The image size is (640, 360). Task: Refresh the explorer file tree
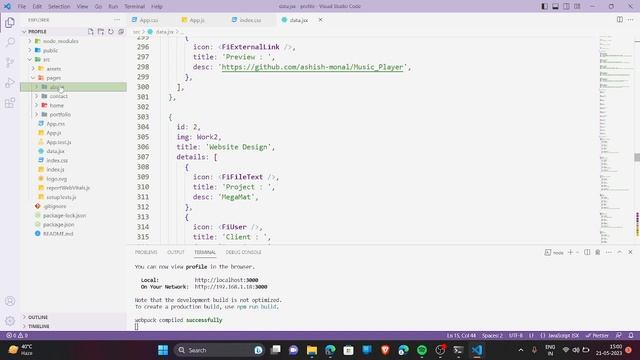111,31
